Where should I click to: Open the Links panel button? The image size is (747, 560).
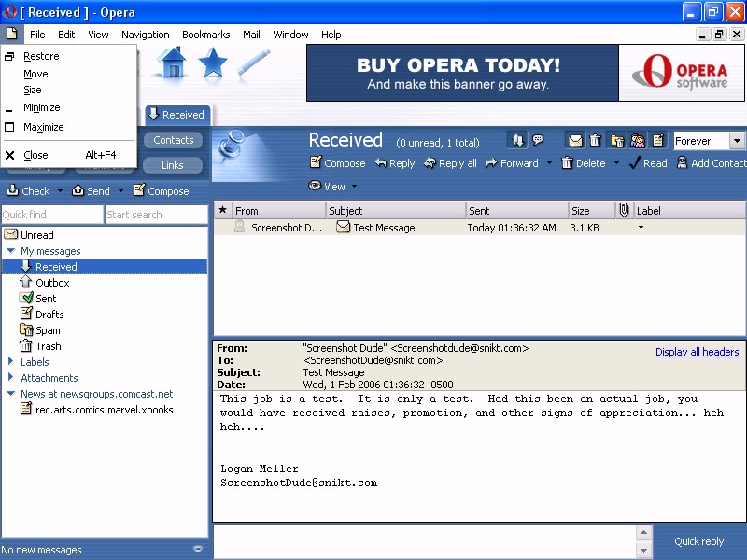(x=173, y=165)
